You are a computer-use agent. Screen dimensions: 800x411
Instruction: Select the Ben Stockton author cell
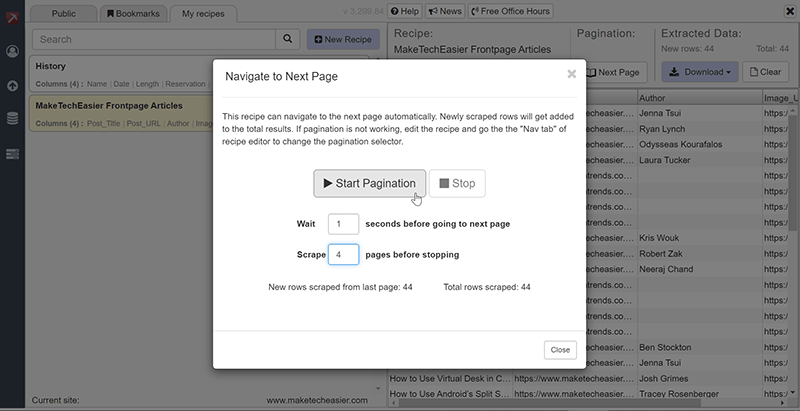(699, 347)
